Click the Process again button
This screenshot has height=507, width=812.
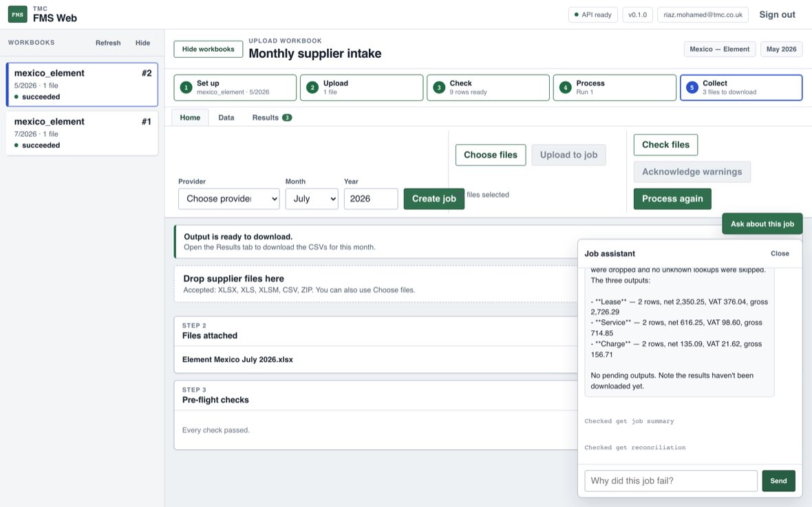(672, 199)
